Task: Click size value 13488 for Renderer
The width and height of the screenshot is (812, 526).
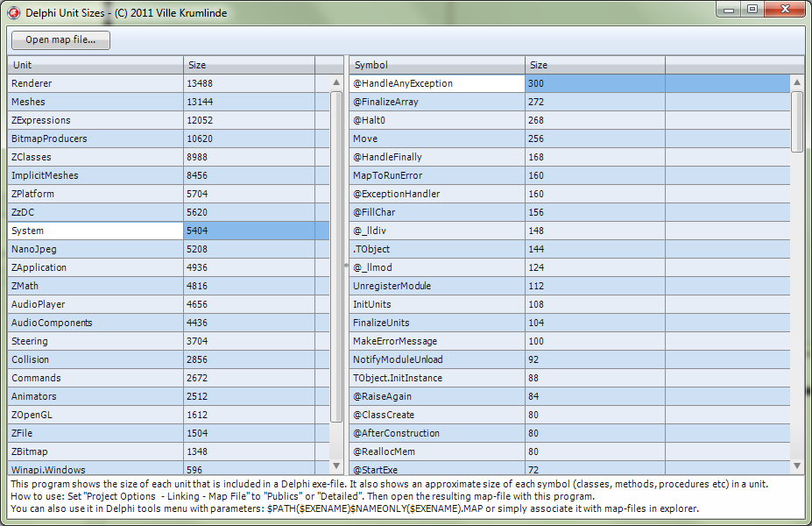Action: point(249,83)
